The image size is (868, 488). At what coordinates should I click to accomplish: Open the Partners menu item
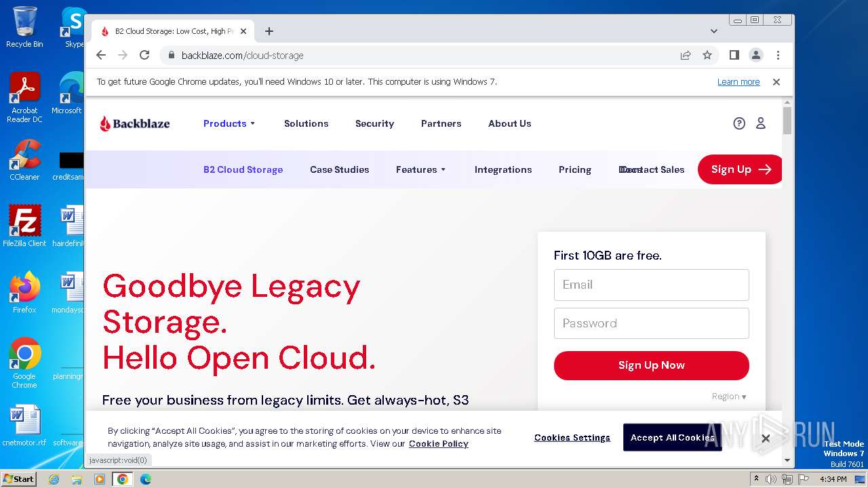(441, 123)
